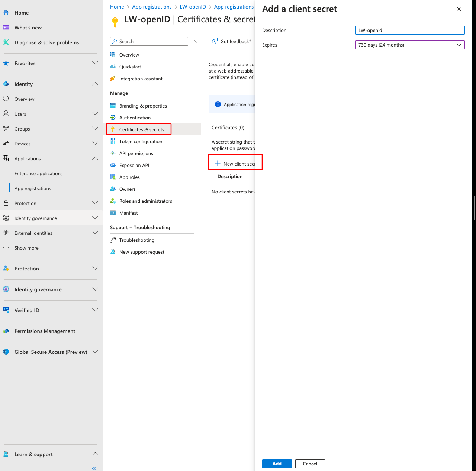Collapse the left sidebar using bottom chevrons
This screenshot has width=476, height=471.
pyautogui.click(x=94, y=468)
